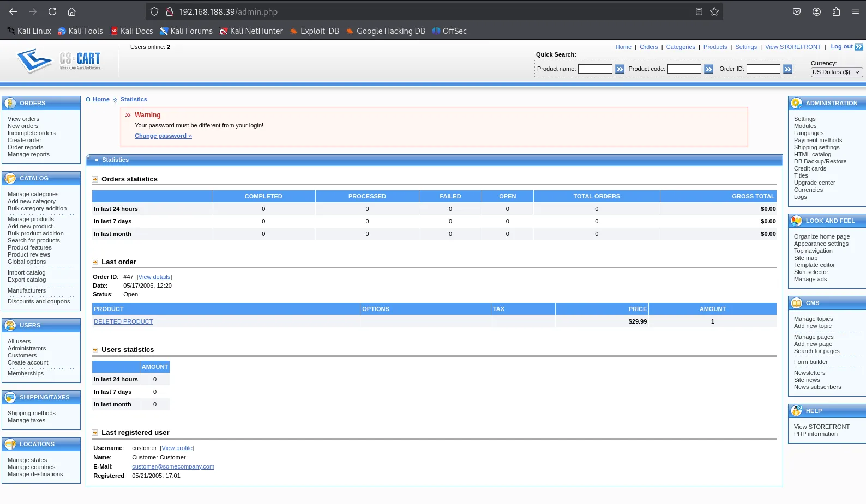This screenshot has width=866, height=504.
Task: Bookmark this page with the star icon
Action: tap(714, 11)
